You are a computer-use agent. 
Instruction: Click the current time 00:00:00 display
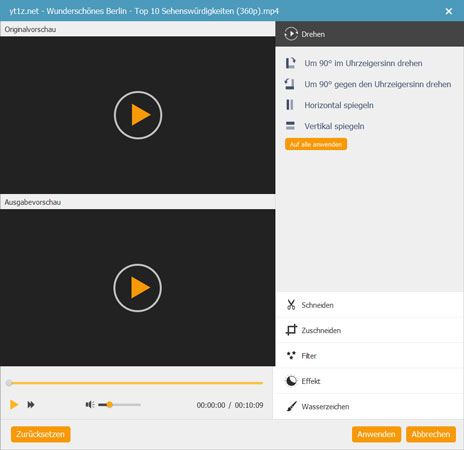[x=211, y=405]
